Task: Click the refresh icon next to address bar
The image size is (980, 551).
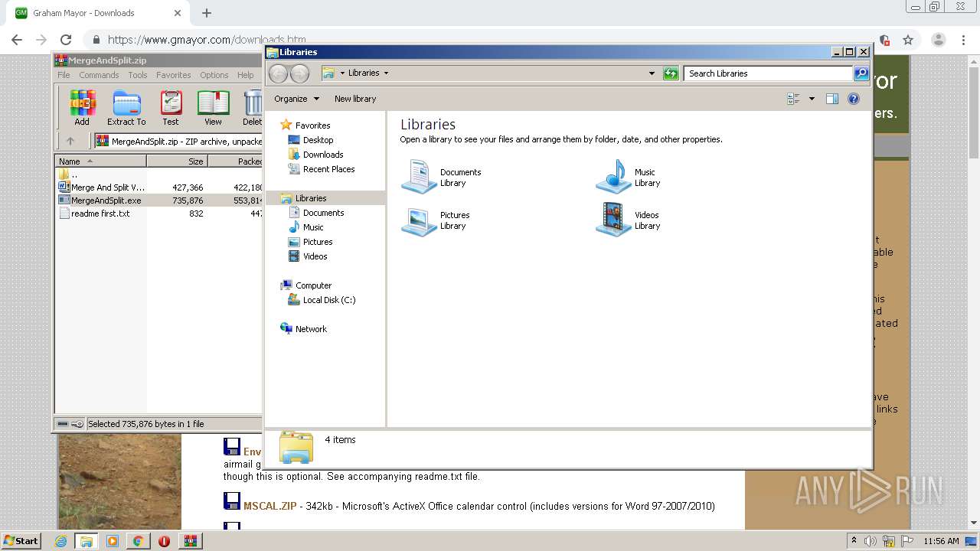Action: point(671,73)
